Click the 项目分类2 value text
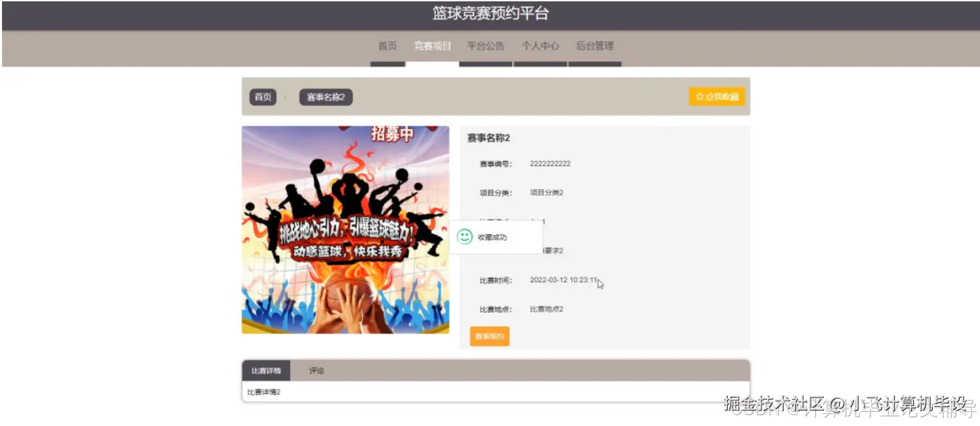Viewport: 980px width, 426px height. (546, 193)
